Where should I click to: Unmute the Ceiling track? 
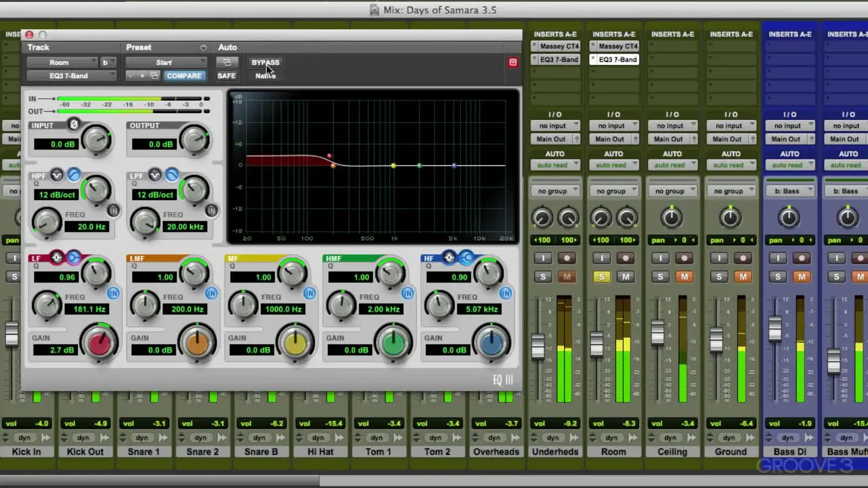(684, 277)
